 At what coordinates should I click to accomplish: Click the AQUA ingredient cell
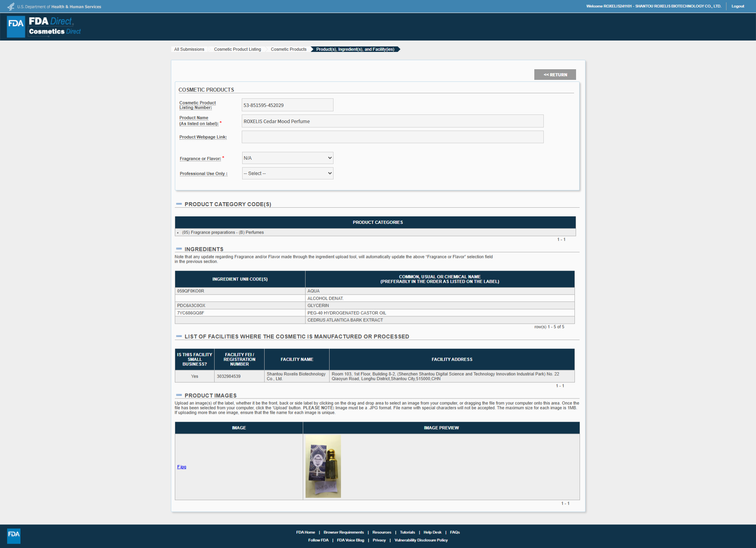440,291
